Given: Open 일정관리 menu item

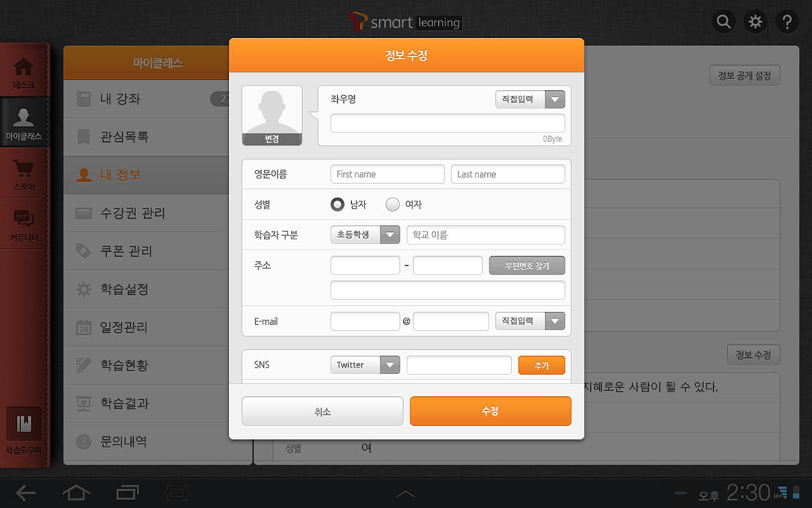Looking at the screenshot, I should [x=147, y=328].
